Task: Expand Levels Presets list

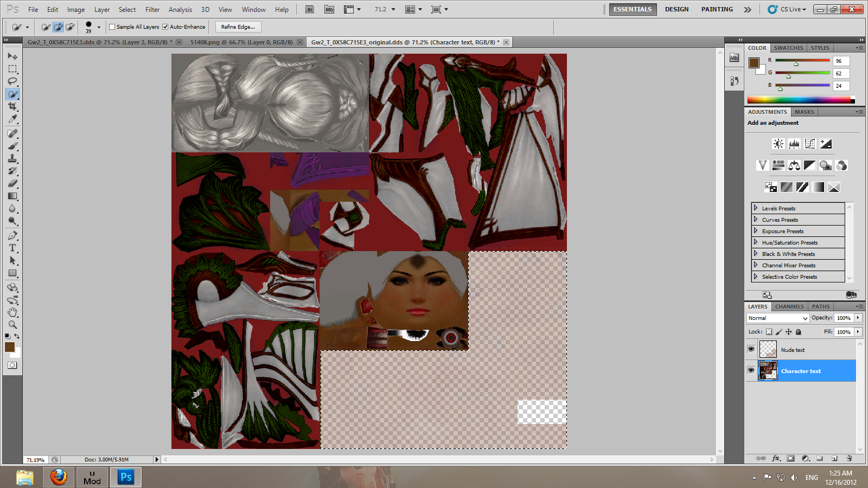Action: (x=755, y=208)
